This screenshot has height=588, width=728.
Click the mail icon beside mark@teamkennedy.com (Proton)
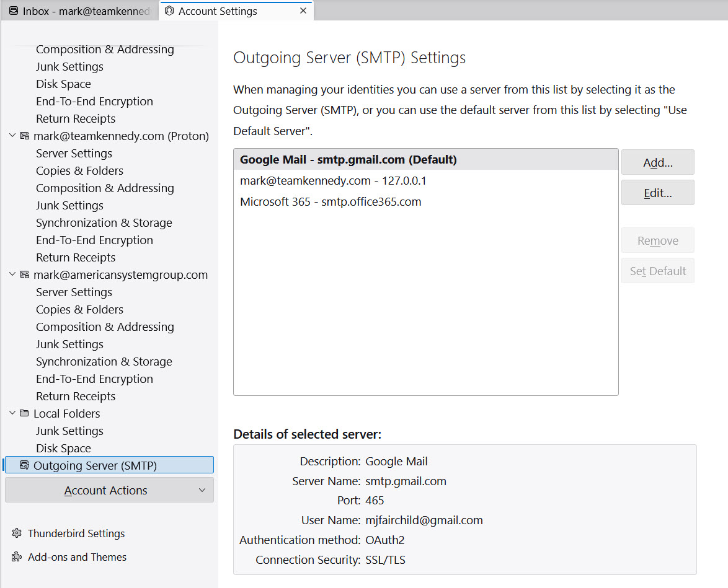pos(25,136)
